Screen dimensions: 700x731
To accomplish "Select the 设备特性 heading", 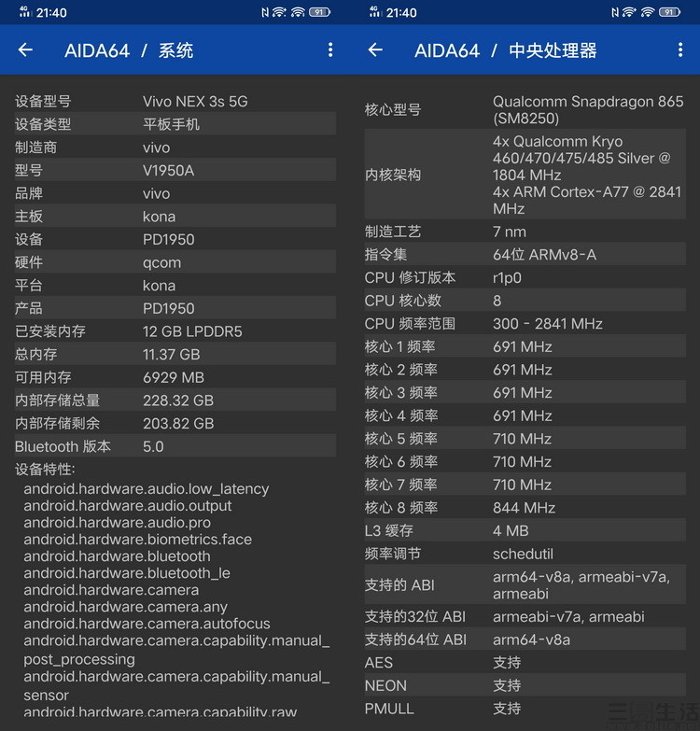I will click(x=45, y=469).
